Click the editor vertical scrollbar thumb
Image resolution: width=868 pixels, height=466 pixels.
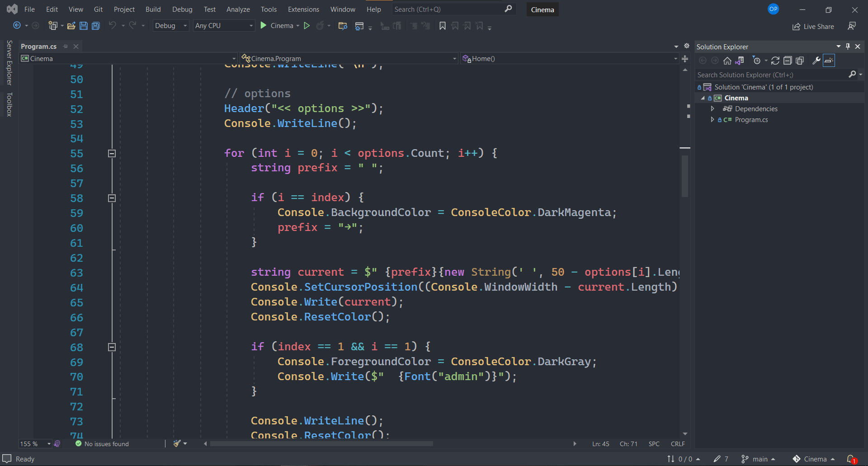pos(685,176)
